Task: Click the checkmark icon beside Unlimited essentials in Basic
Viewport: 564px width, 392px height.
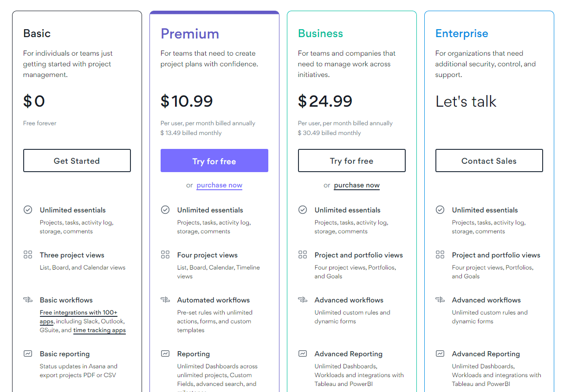Action: pyautogui.click(x=28, y=210)
